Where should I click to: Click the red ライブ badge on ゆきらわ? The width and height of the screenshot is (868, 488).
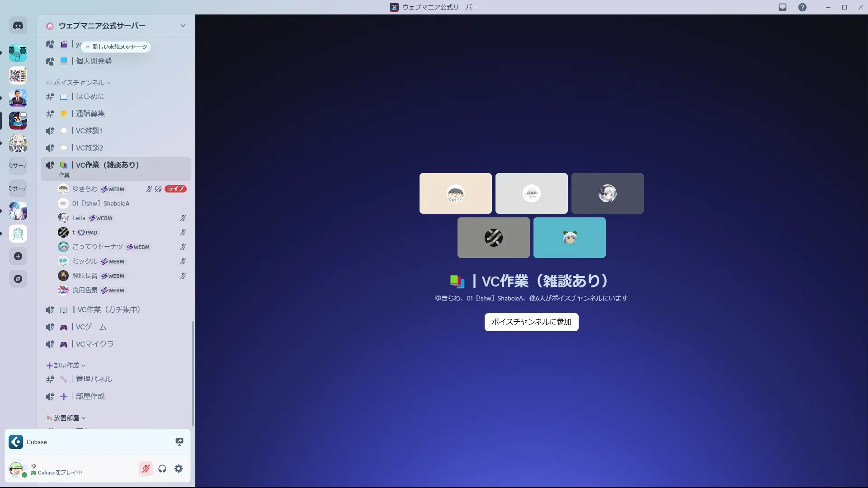tap(175, 189)
